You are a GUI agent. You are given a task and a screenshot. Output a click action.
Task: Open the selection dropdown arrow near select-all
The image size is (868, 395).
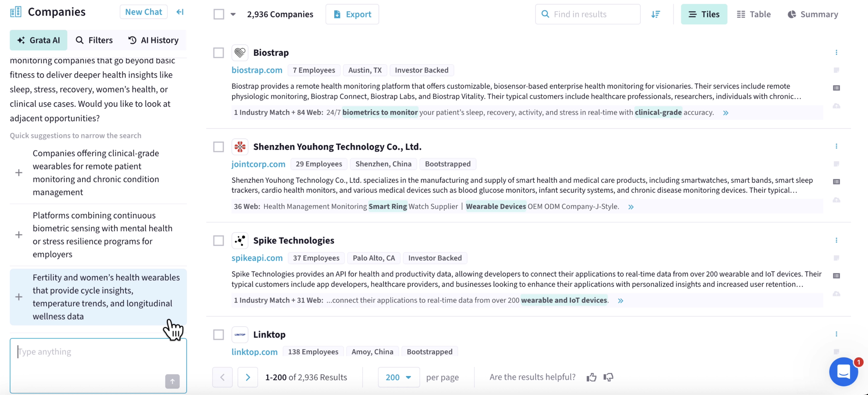(233, 14)
